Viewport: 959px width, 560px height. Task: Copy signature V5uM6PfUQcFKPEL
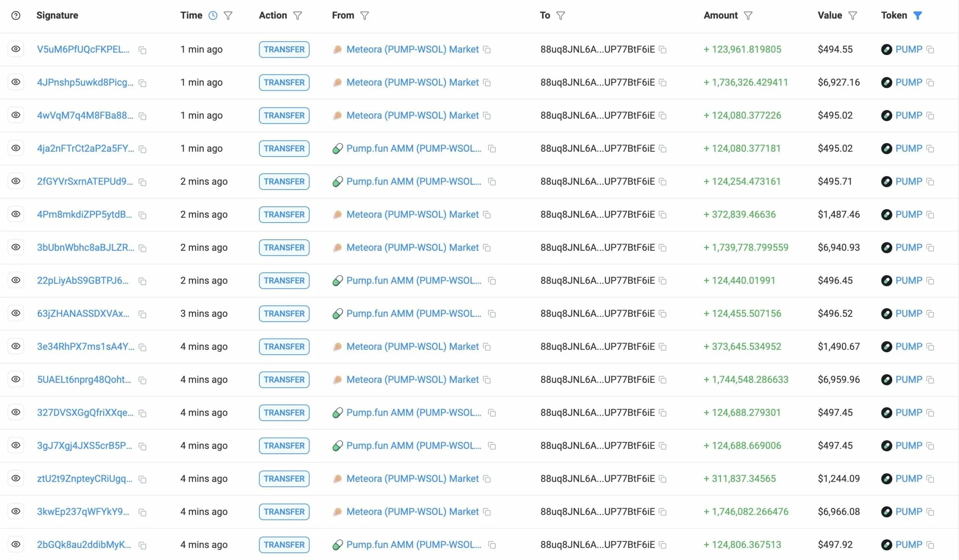142,50
